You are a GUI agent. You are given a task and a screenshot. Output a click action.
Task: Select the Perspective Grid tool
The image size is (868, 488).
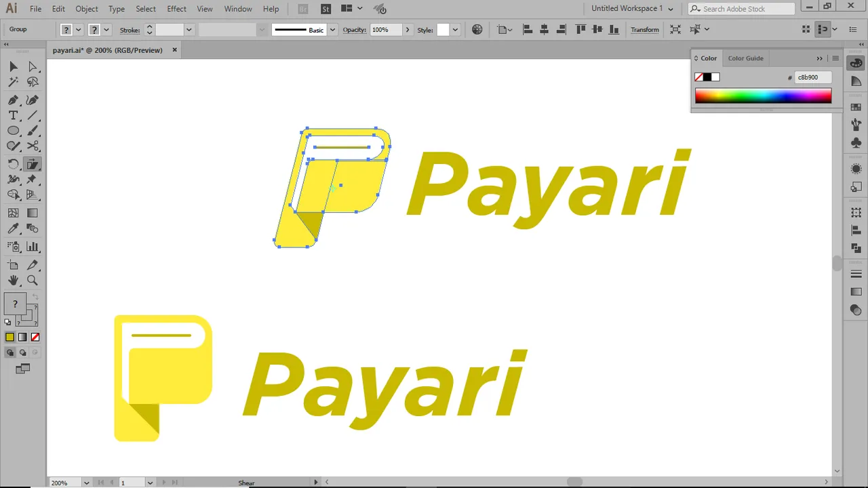pyautogui.click(x=32, y=195)
